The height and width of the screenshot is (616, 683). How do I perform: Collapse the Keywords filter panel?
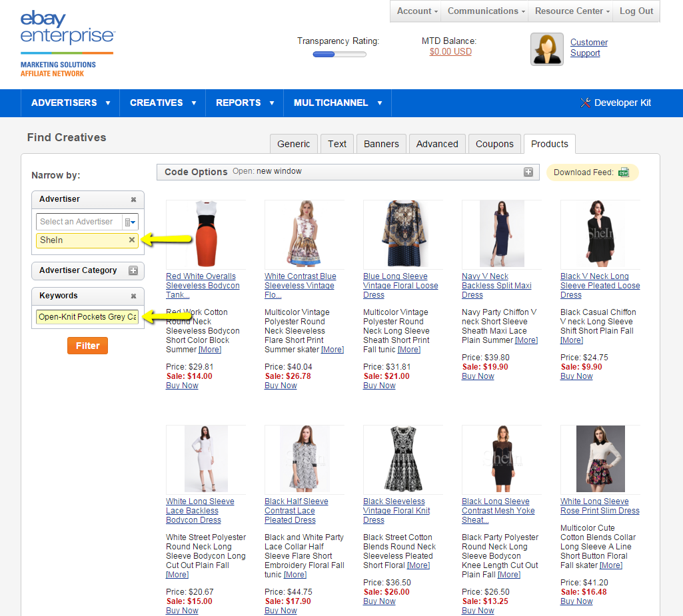(134, 296)
